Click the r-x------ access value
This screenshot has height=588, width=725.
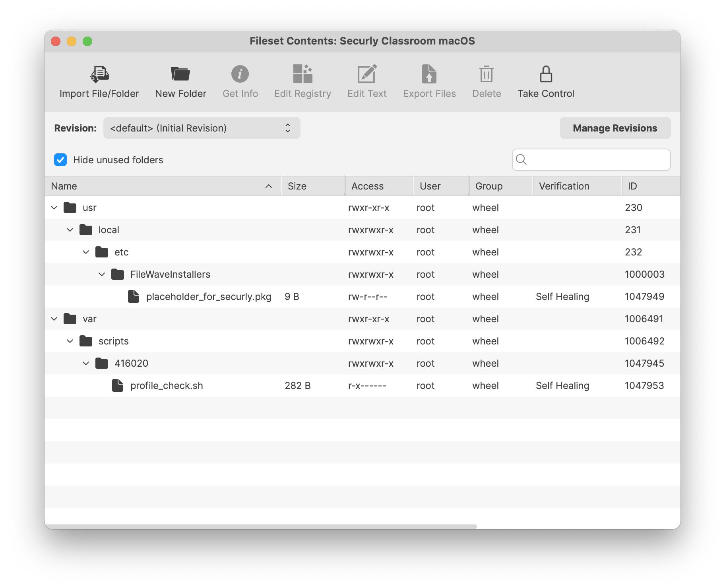(367, 385)
